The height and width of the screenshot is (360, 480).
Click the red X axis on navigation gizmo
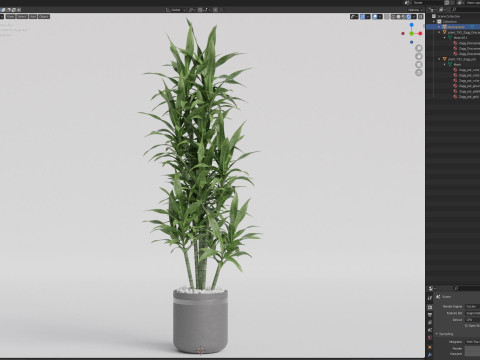420,33
